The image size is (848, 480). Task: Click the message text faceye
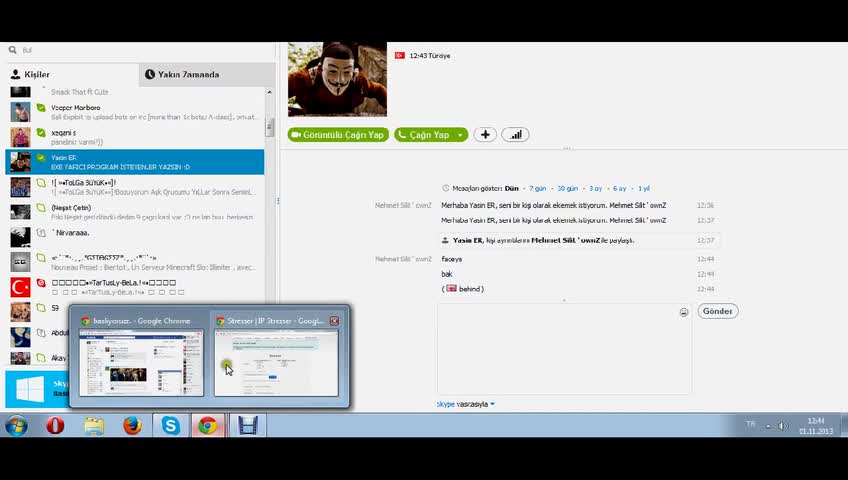coord(452,259)
